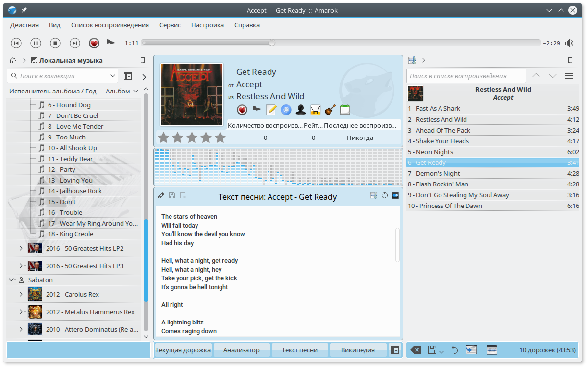Screen dimensions: 588x368
Task: Click the track progress slider handle
Action: tap(272, 43)
